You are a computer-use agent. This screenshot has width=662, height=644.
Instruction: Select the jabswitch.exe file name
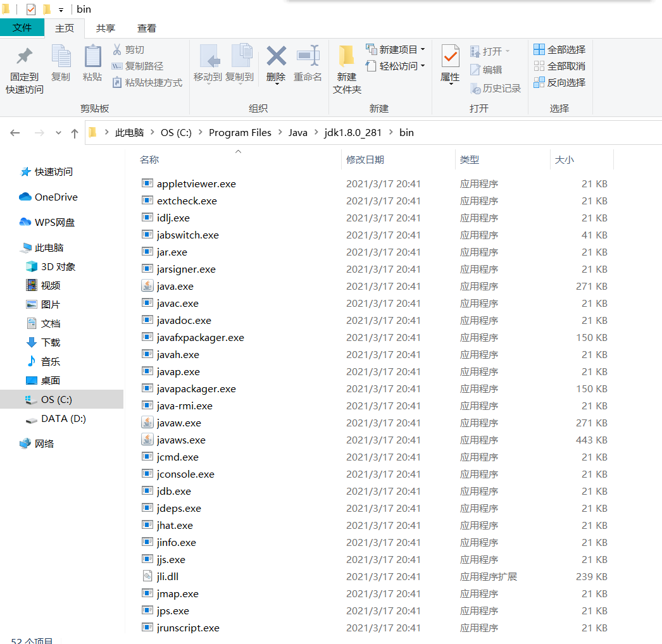[188, 235]
